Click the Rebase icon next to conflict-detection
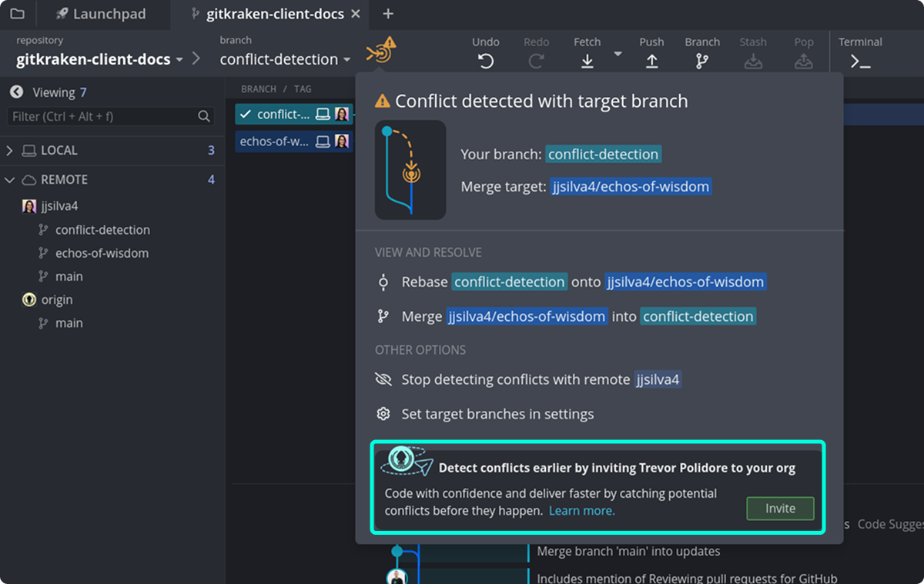 tap(383, 282)
